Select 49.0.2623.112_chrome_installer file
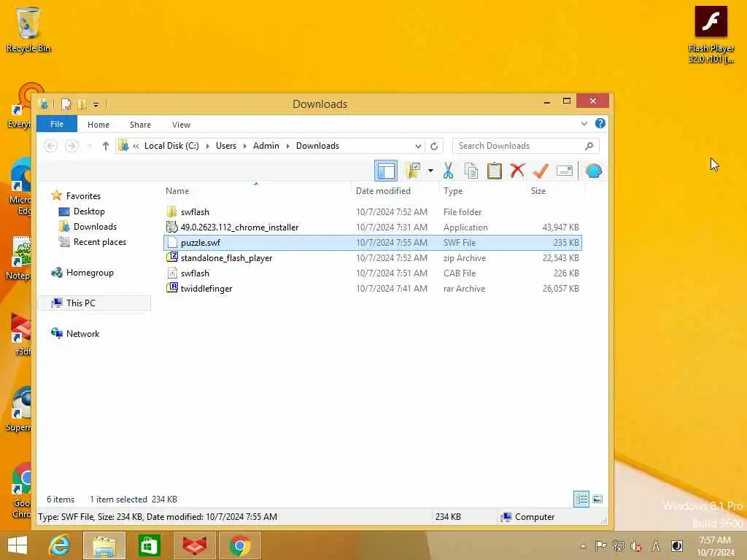 (373, 227)
